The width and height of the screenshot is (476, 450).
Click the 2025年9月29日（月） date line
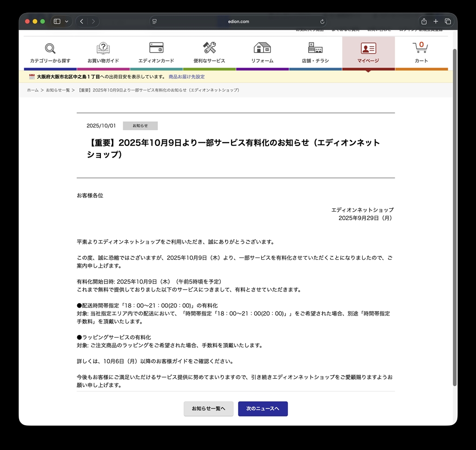[366, 218]
